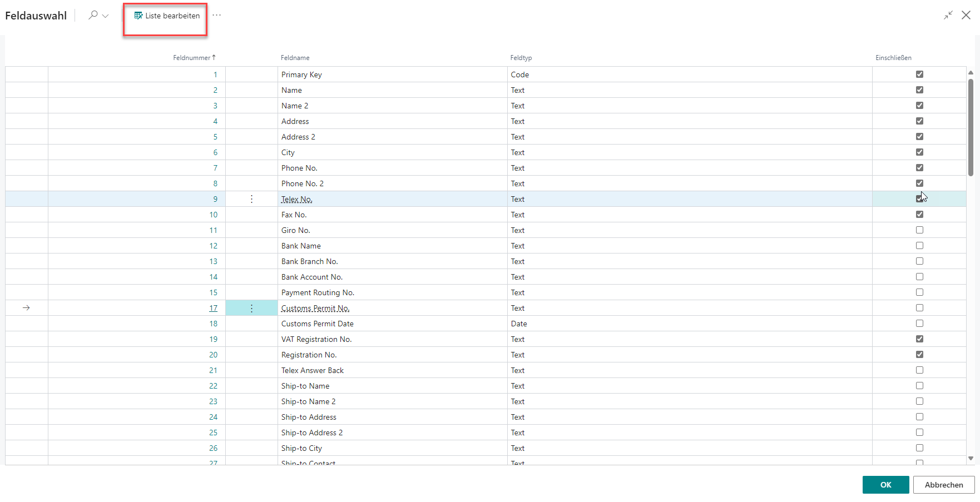Click the Einschließen column header
The image size is (980, 502).
tap(893, 58)
